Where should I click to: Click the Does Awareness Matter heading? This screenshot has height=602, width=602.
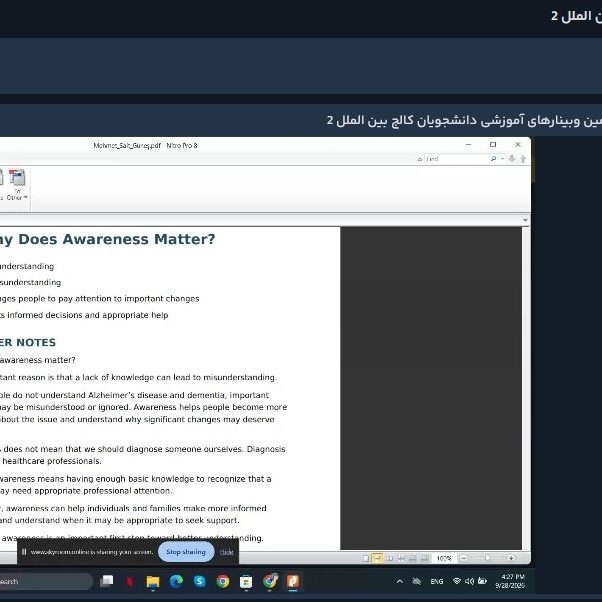(117, 239)
